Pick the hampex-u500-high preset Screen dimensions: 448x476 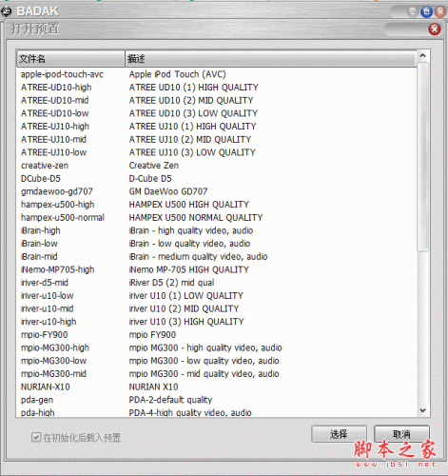click(x=58, y=205)
